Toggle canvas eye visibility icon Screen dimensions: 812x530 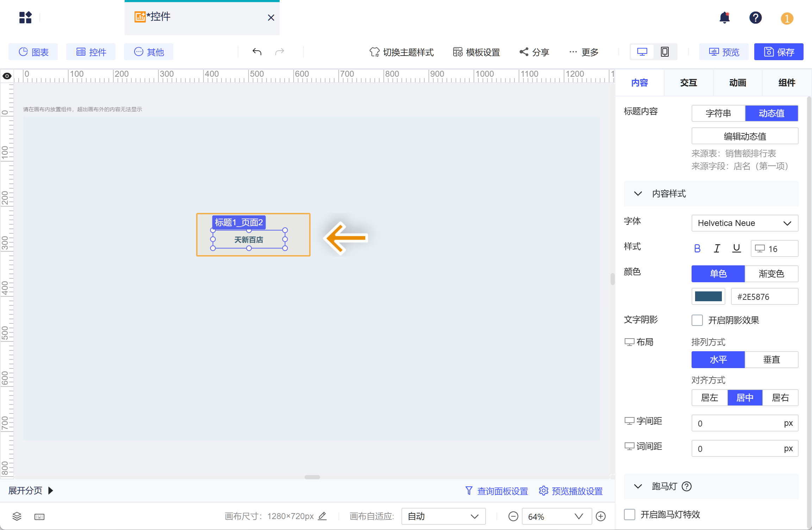(7, 76)
